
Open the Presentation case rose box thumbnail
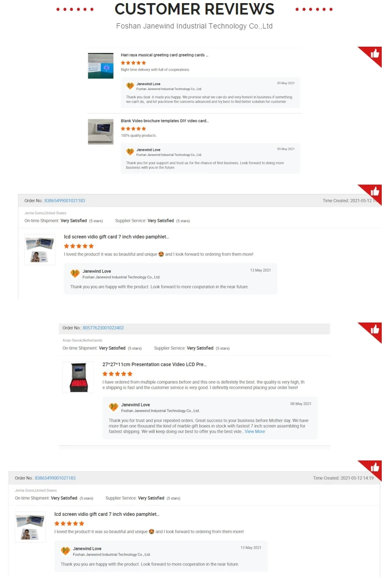click(78, 377)
